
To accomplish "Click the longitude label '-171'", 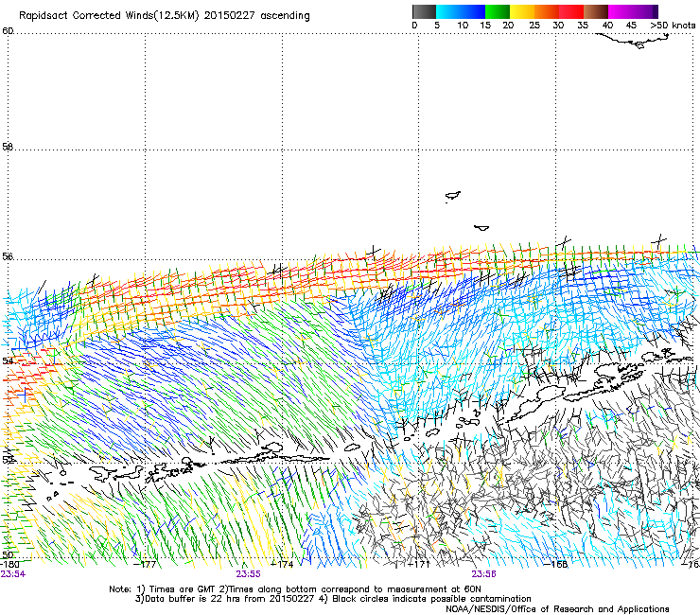I will click(419, 565).
